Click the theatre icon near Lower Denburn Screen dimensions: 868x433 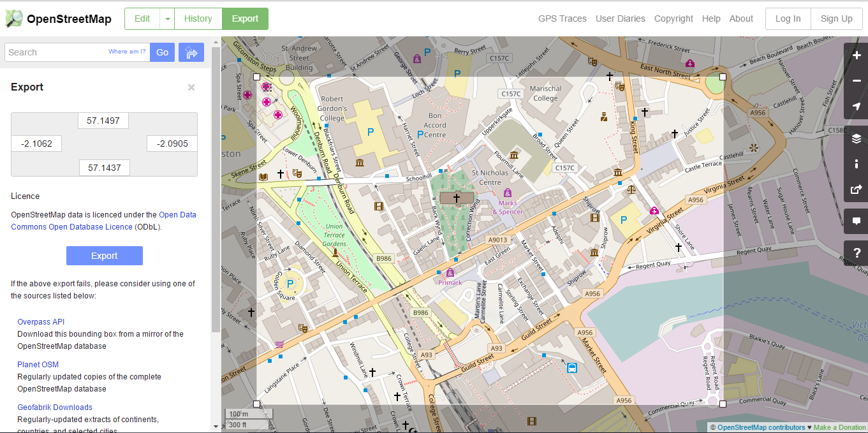tap(297, 173)
